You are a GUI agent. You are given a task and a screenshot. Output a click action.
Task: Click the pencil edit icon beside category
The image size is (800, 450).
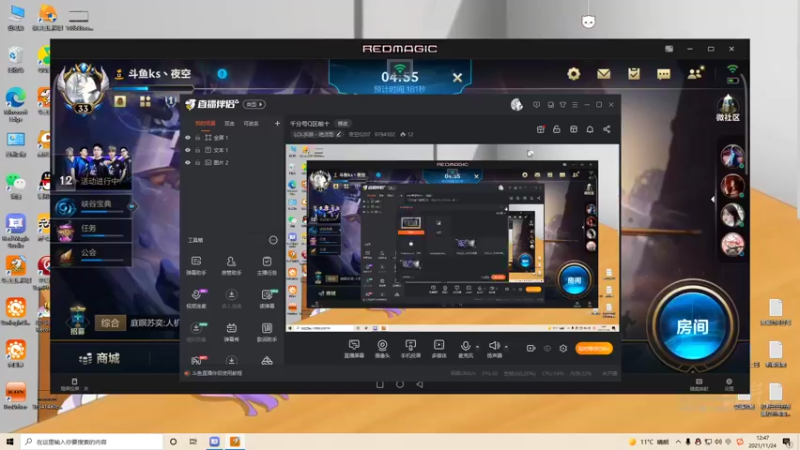tap(339, 134)
